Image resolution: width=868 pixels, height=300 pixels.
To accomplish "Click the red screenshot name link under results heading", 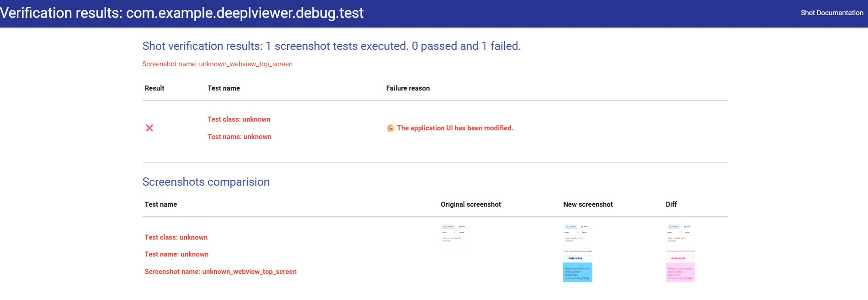I will click(x=217, y=64).
